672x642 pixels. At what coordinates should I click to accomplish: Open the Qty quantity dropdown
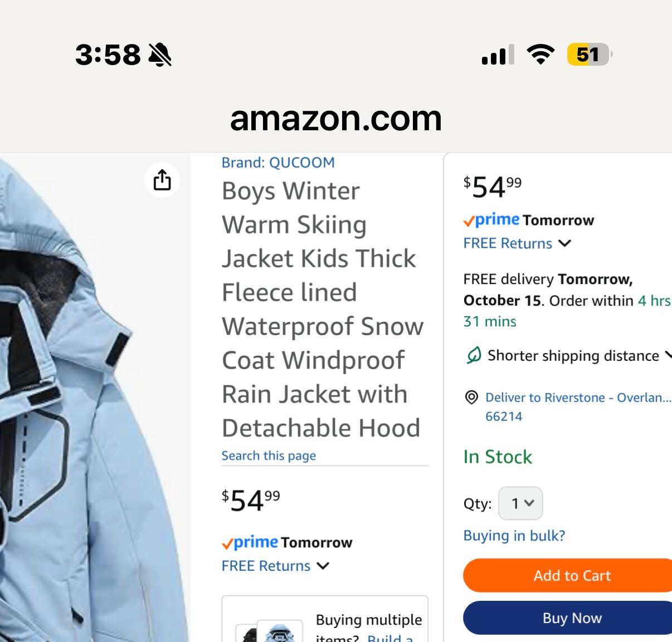(x=520, y=503)
